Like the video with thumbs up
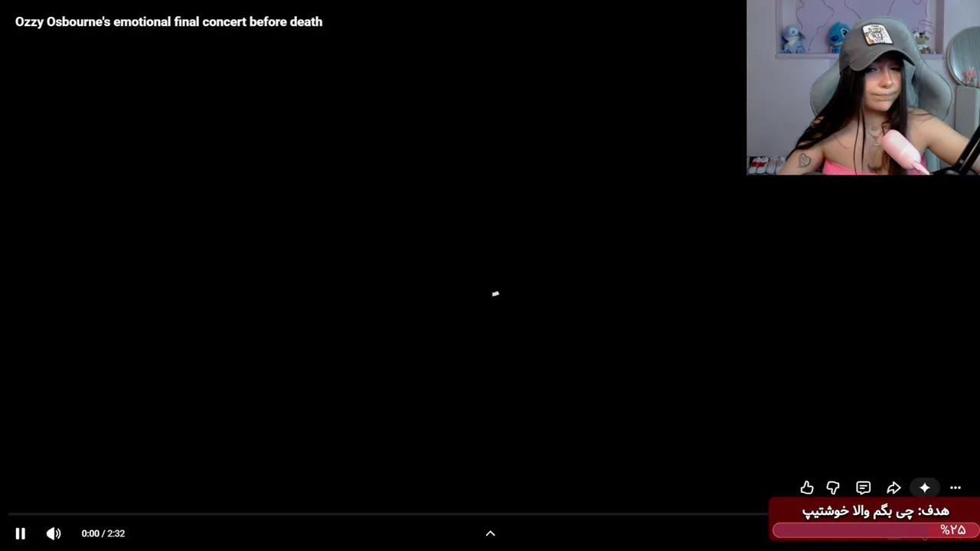 [807, 487]
